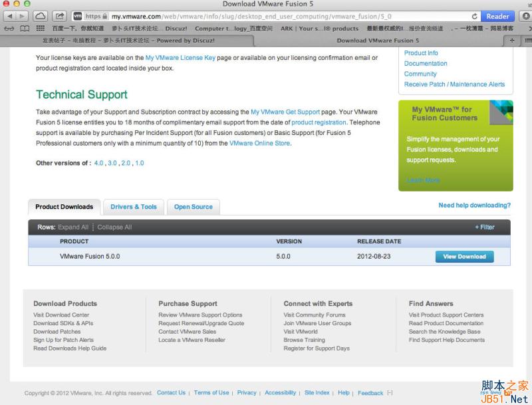
Task: Choose other version 4.0 link
Action: [98, 163]
